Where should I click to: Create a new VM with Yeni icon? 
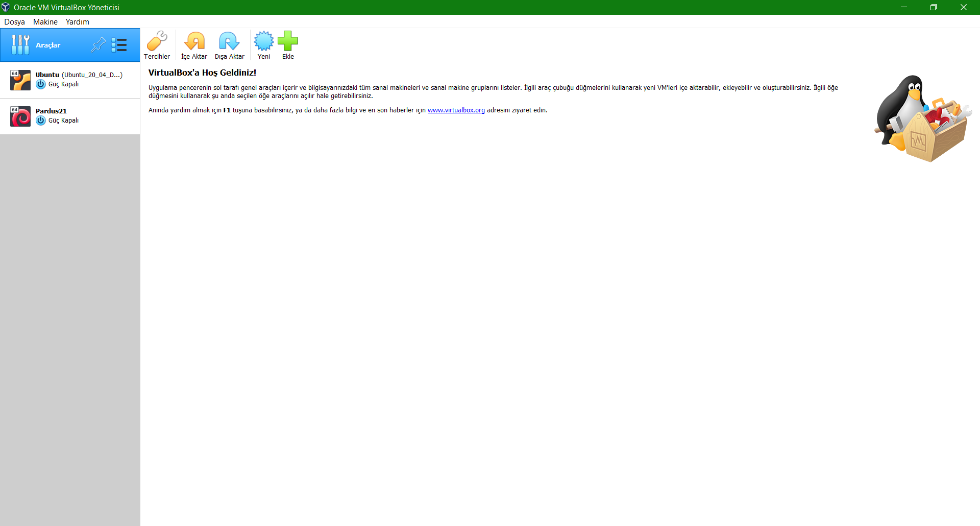(264, 41)
